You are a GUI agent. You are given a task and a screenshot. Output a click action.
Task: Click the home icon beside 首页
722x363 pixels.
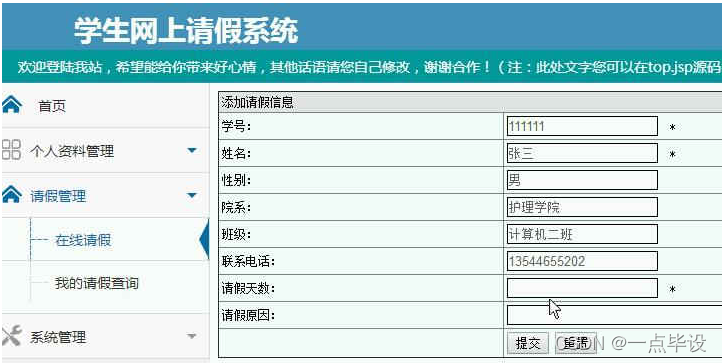tap(12, 105)
